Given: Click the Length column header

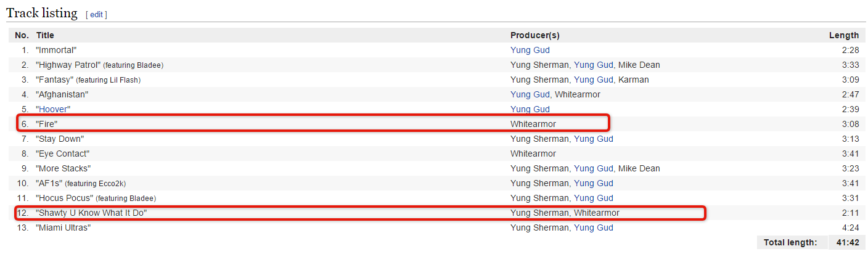Looking at the screenshot, I should [x=844, y=35].
